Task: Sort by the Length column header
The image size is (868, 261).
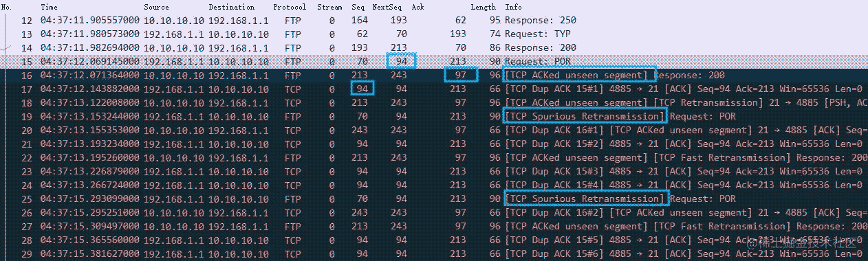Action: pyautogui.click(x=484, y=7)
